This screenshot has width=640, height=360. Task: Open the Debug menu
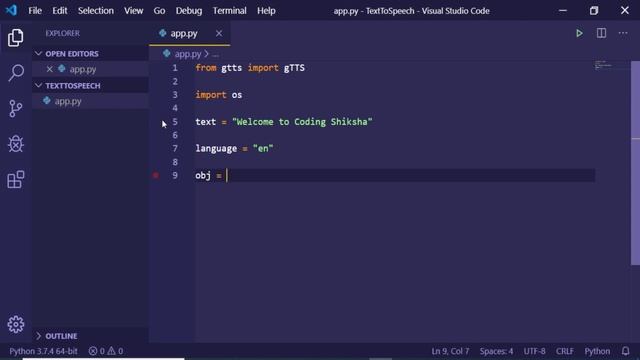tap(189, 11)
